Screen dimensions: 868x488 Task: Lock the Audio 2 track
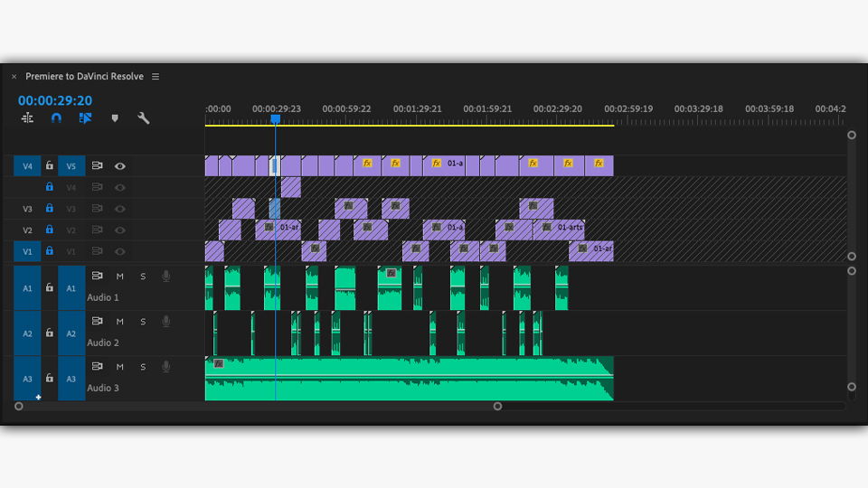coord(49,333)
